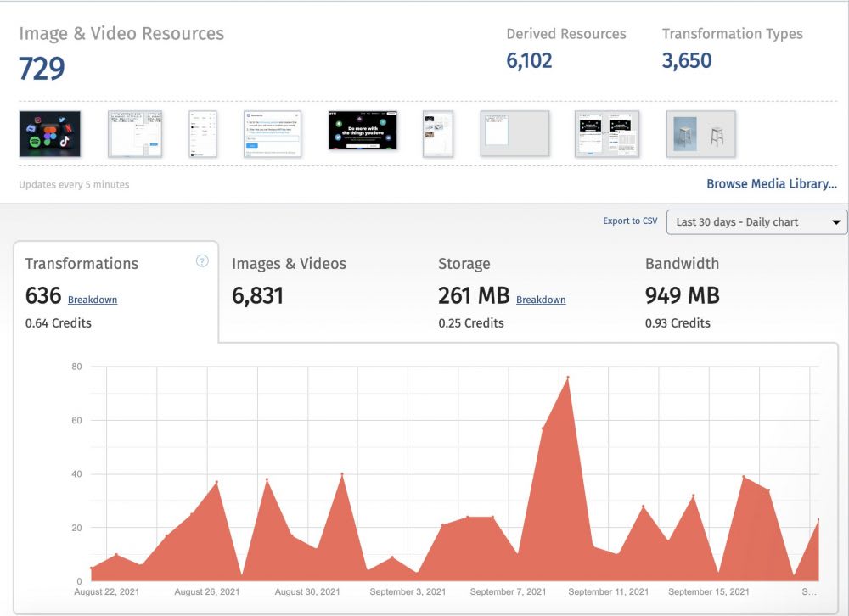Click the 3,650 Transformation Types count
The image size is (849, 616).
687,60
